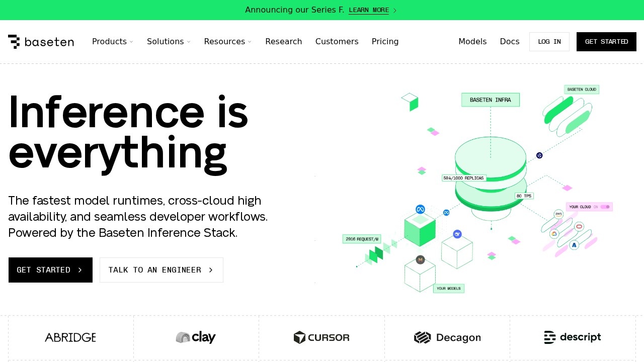The height and width of the screenshot is (362, 644).
Task: Click TALK TO AN ENGINEER button
Action: 162,270
